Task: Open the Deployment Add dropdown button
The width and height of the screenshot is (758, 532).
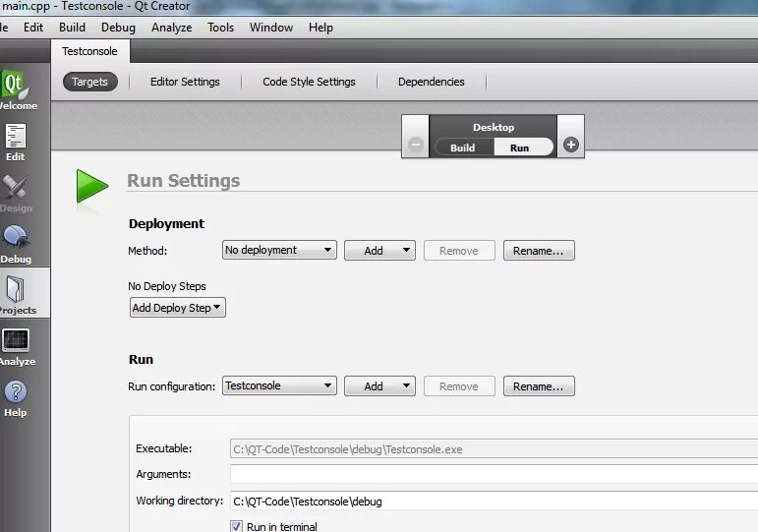Action: tap(379, 251)
